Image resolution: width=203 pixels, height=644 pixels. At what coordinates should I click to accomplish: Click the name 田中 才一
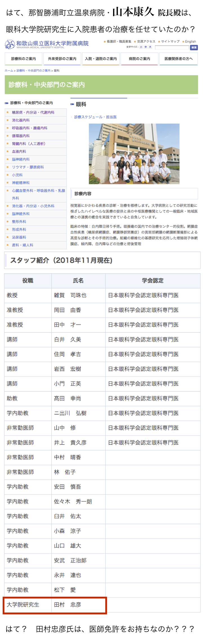click(x=68, y=325)
